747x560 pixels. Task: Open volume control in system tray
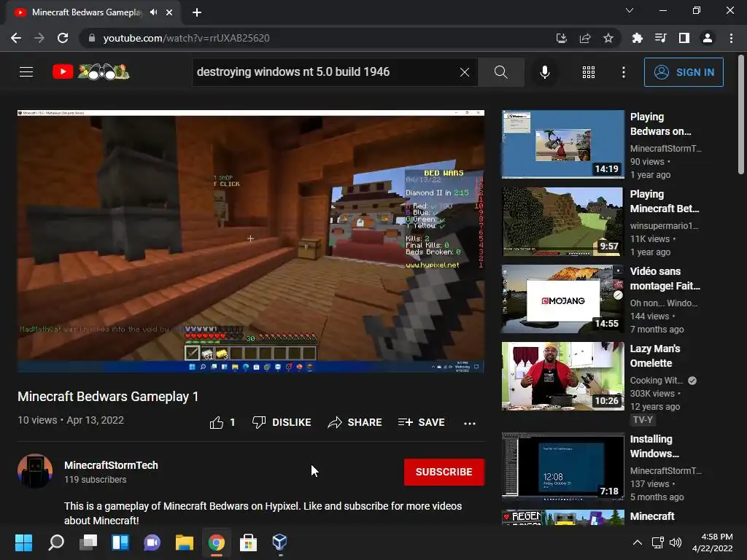tap(675, 542)
